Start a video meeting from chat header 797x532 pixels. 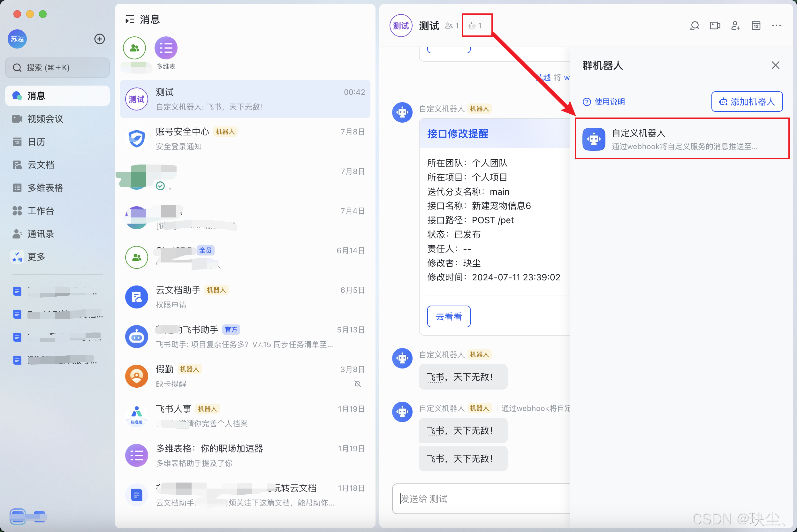pyautogui.click(x=715, y=26)
